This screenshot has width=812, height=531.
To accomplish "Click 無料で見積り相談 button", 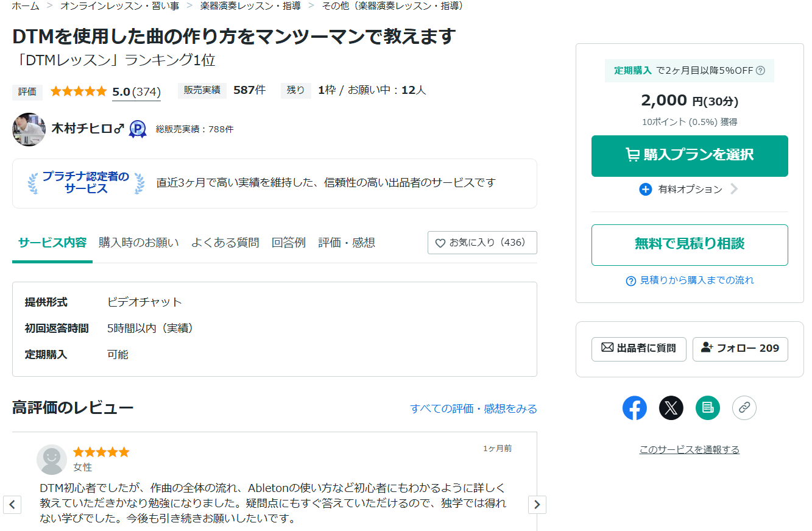I will click(689, 244).
